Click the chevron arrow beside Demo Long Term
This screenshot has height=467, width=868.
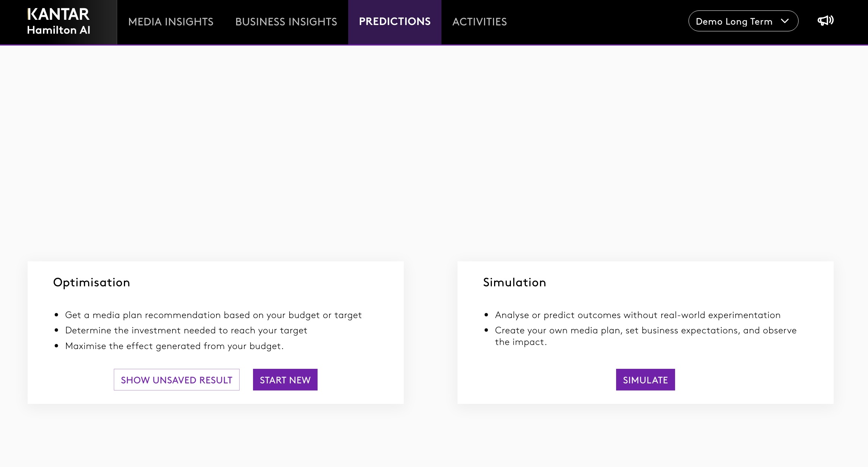pos(785,21)
